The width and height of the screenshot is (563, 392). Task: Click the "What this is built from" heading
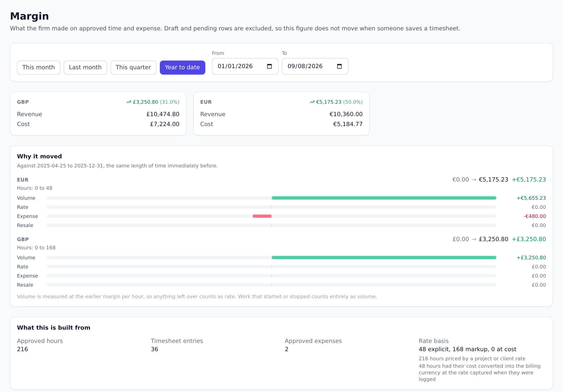click(x=54, y=328)
